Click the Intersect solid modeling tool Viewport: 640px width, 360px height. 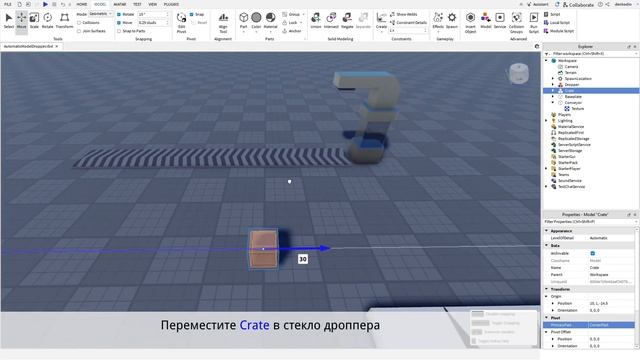pos(331,21)
